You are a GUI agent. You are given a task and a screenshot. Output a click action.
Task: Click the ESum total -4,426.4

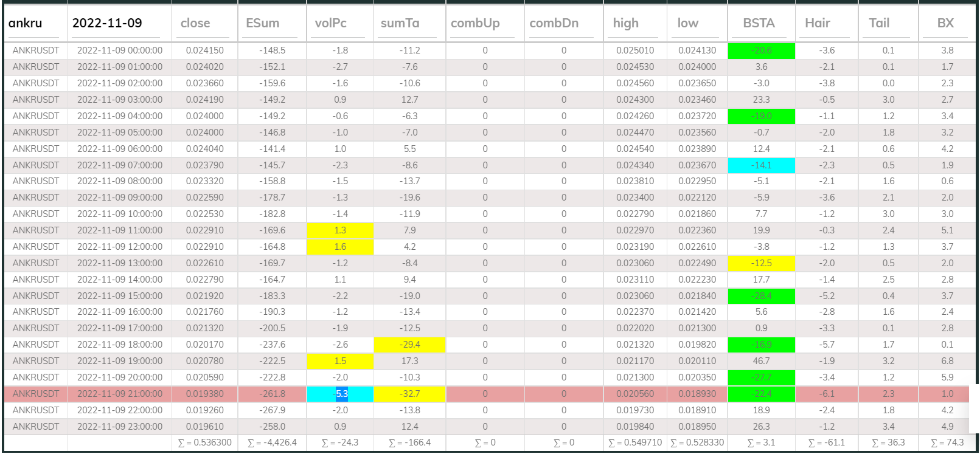(273, 442)
